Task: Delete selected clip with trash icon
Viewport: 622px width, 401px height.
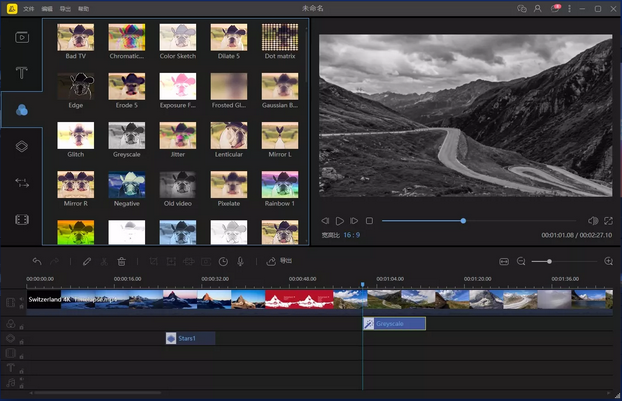Action: (121, 261)
